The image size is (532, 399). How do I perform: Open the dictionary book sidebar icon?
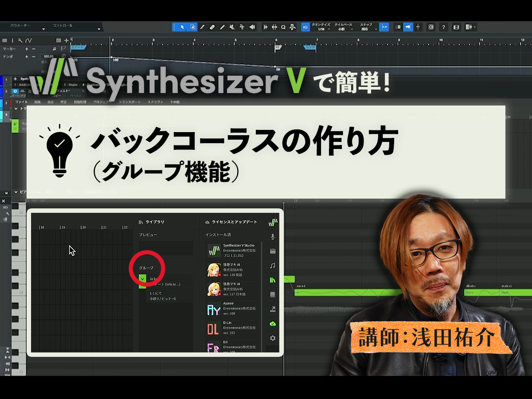pyautogui.click(x=273, y=294)
